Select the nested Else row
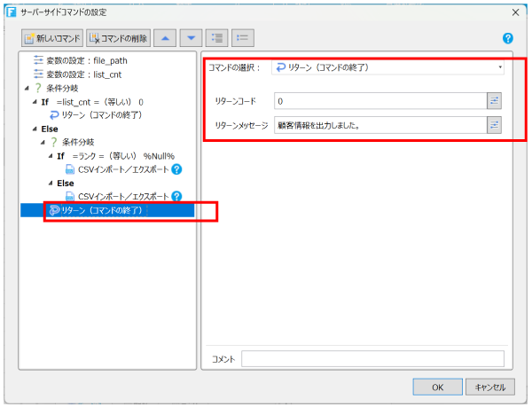 (65, 184)
